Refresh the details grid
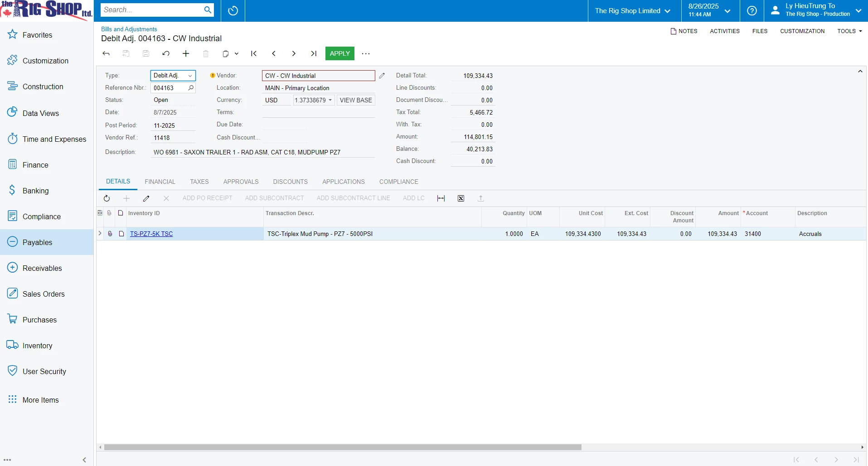The height and width of the screenshot is (466, 868). [107, 198]
